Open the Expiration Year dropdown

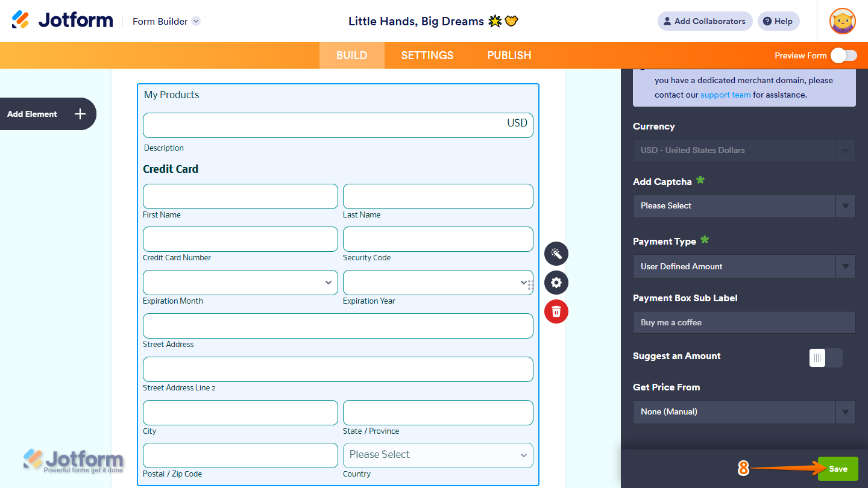[438, 283]
